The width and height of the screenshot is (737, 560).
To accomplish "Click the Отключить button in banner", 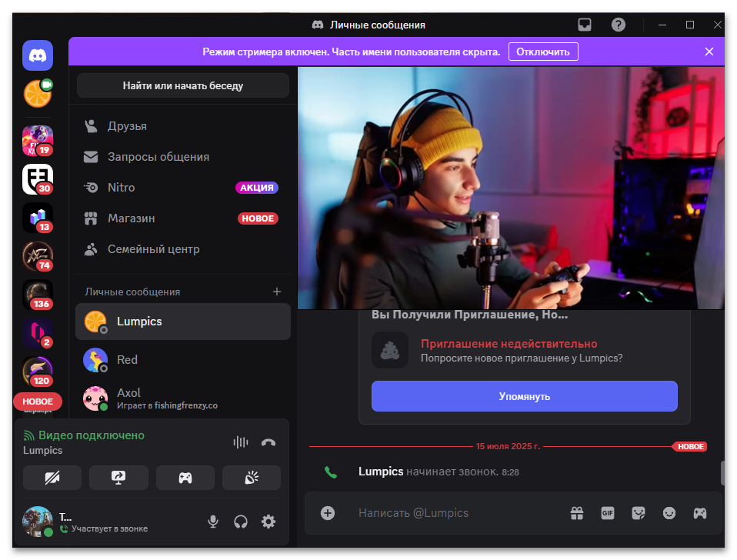I will point(543,52).
